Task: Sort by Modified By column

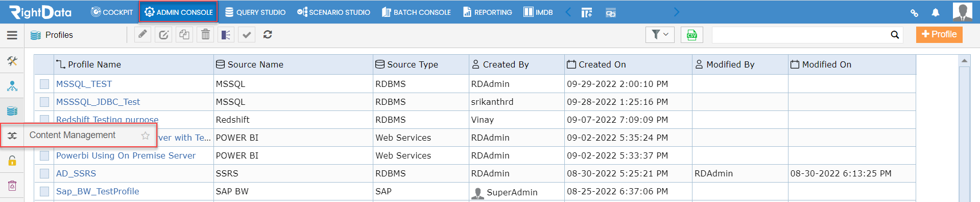Action: tap(740, 64)
